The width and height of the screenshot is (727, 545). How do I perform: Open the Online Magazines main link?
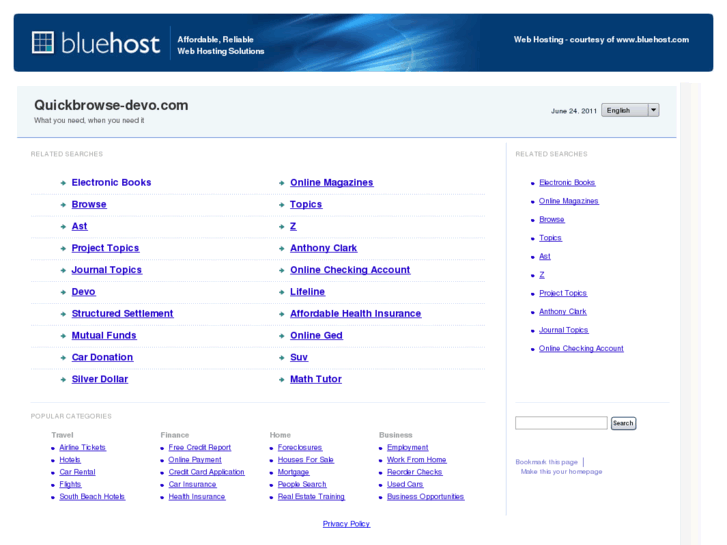click(x=332, y=183)
